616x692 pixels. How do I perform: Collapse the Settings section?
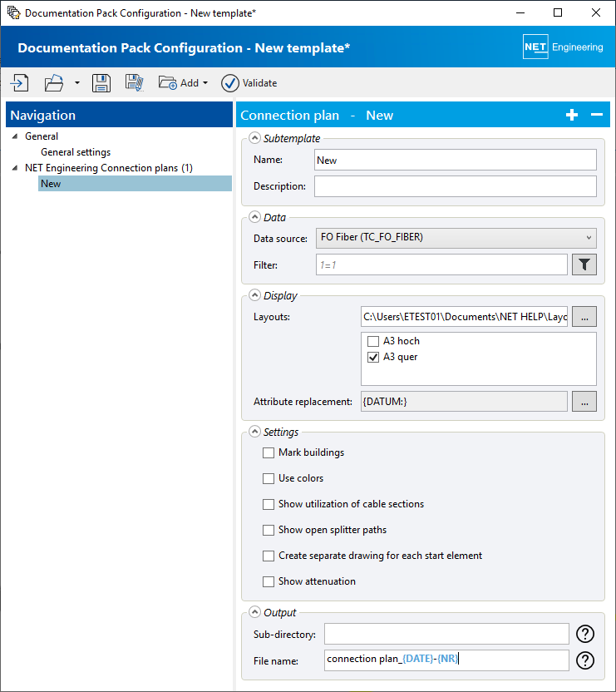[x=254, y=431]
